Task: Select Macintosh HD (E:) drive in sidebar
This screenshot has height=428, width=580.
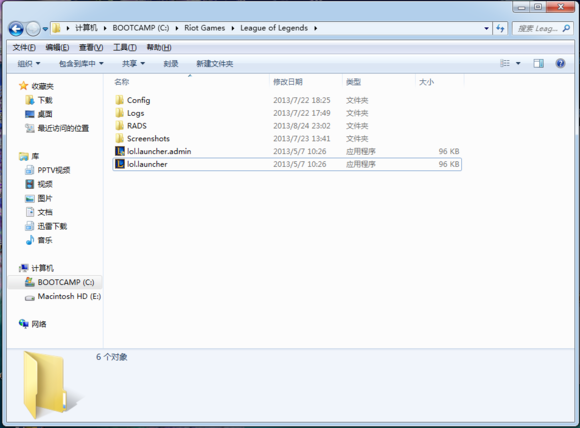Action: pyautogui.click(x=63, y=296)
